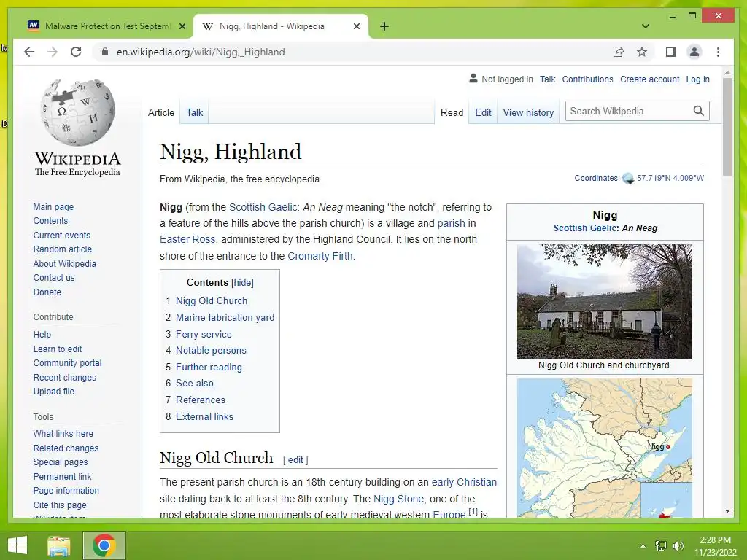This screenshot has width=747, height=560.
Task: Open the Edit tab
Action: [x=483, y=113]
